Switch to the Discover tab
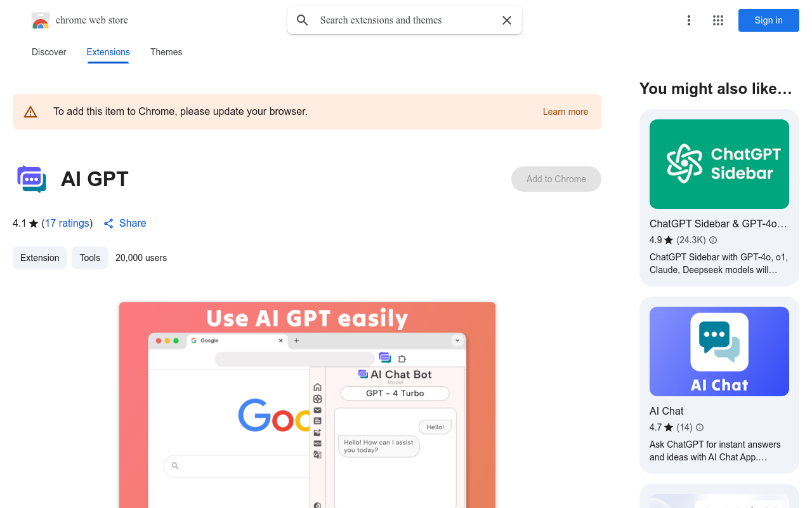812x508 pixels. click(x=49, y=52)
